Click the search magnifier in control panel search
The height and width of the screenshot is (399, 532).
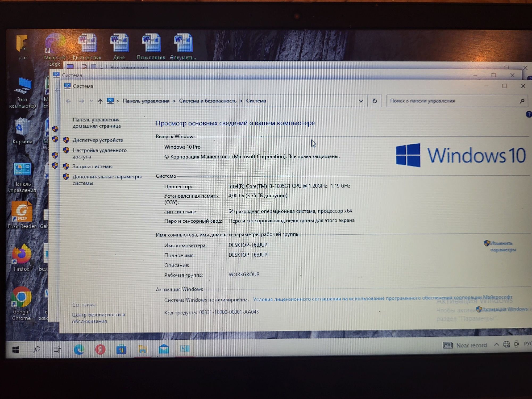[x=522, y=101]
